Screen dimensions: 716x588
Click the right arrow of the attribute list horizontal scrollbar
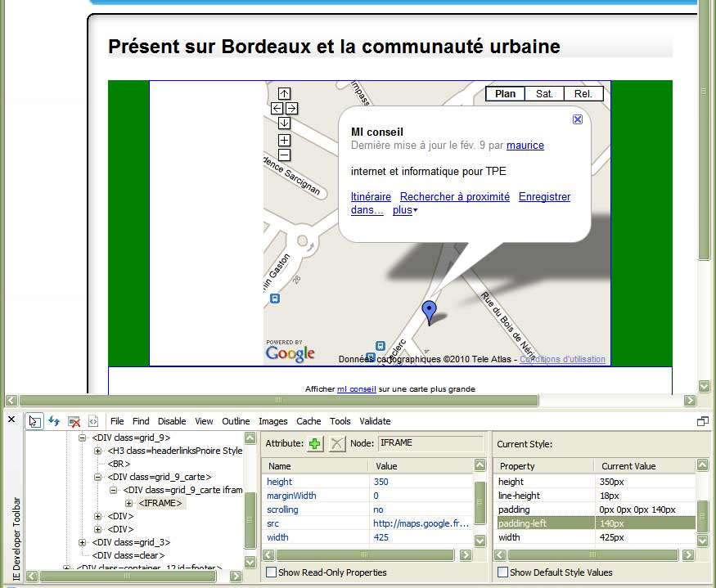(466, 555)
